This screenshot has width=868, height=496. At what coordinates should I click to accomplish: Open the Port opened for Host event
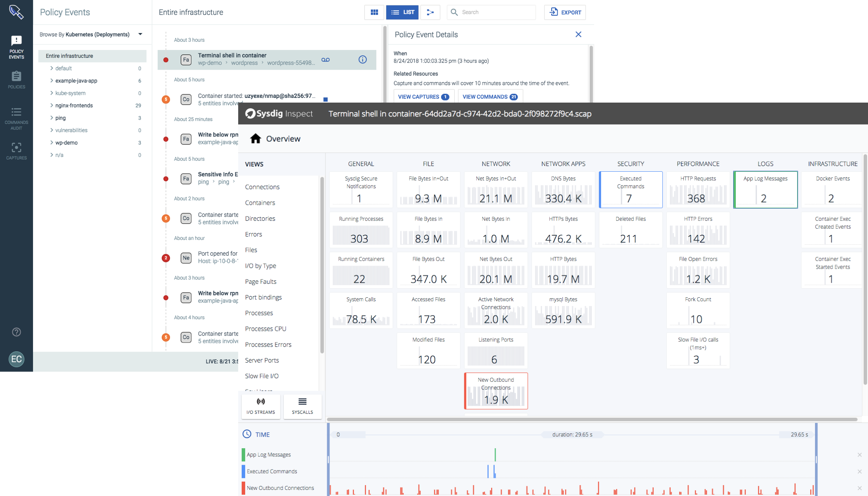(x=218, y=257)
